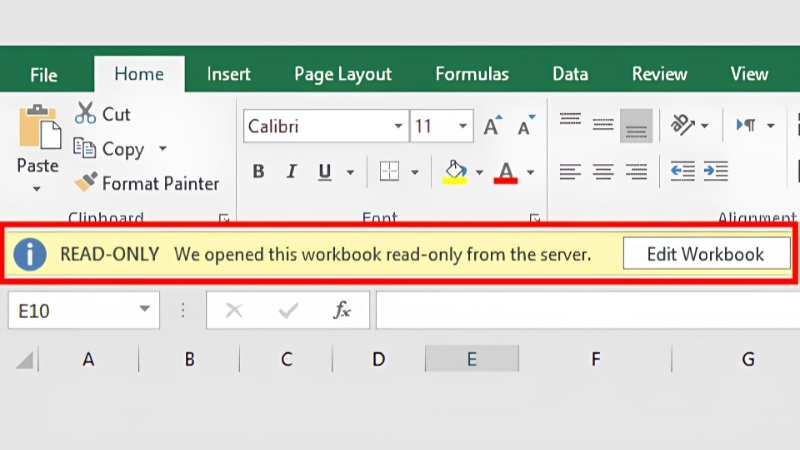Open Clipboard dialog launcher
Screen dimensions: 800x450
click(223, 218)
